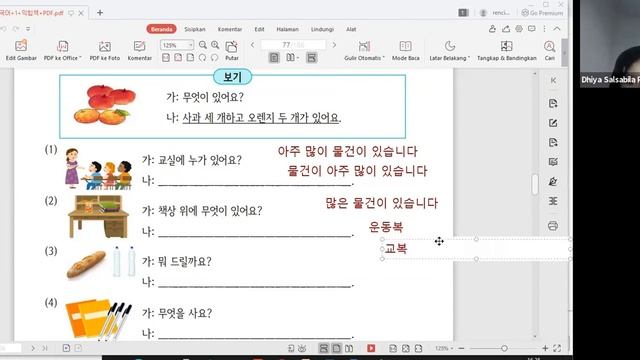The height and width of the screenshot is (360, 640).
Task: Open a new tab with plus
Action: (100, 13)
